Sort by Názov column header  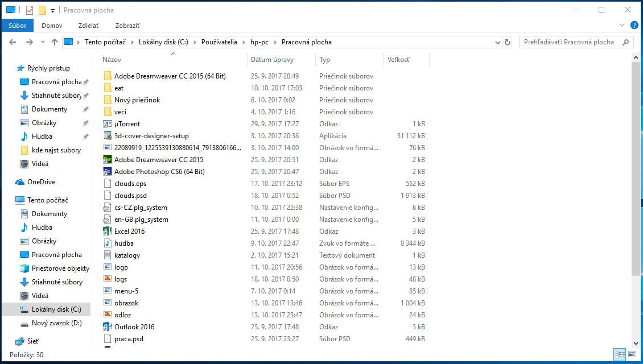174,60
